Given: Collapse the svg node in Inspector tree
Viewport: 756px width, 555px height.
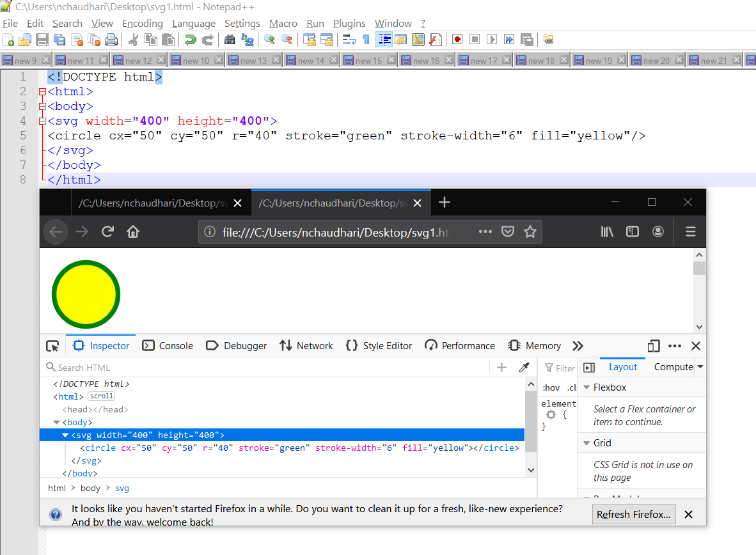Looking at the screenshot, I should click(x=65, y=435).
